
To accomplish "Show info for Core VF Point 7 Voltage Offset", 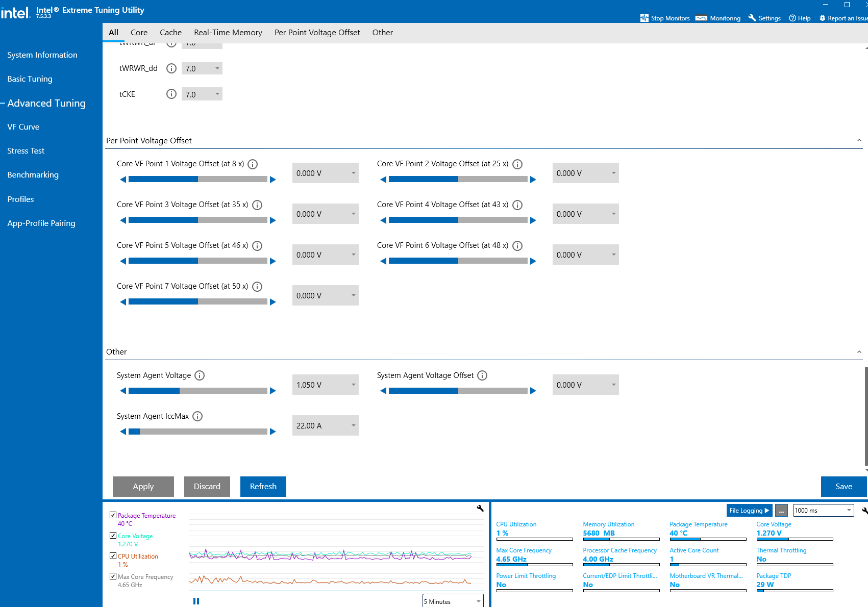I will click(257, 287).
